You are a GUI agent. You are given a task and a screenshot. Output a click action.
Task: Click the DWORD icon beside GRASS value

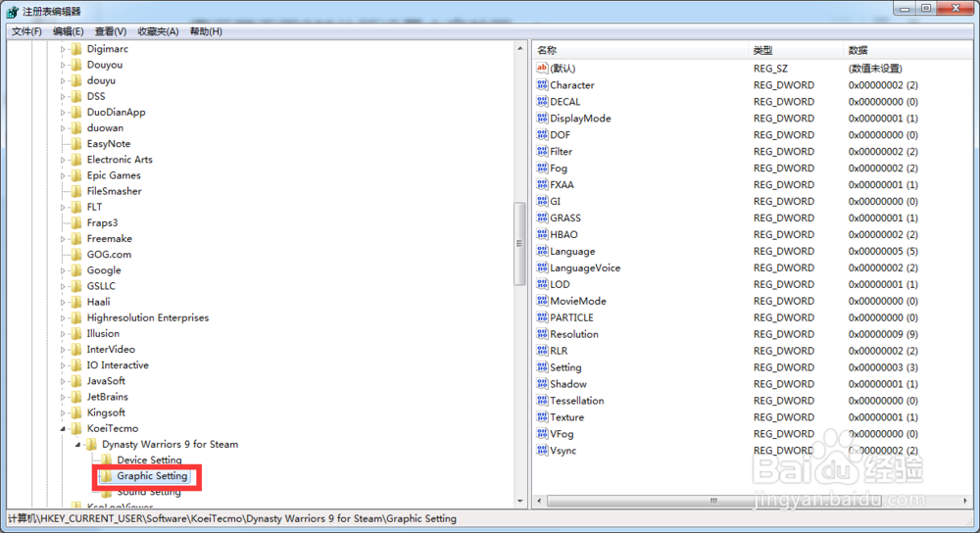(x=542, y=218)
